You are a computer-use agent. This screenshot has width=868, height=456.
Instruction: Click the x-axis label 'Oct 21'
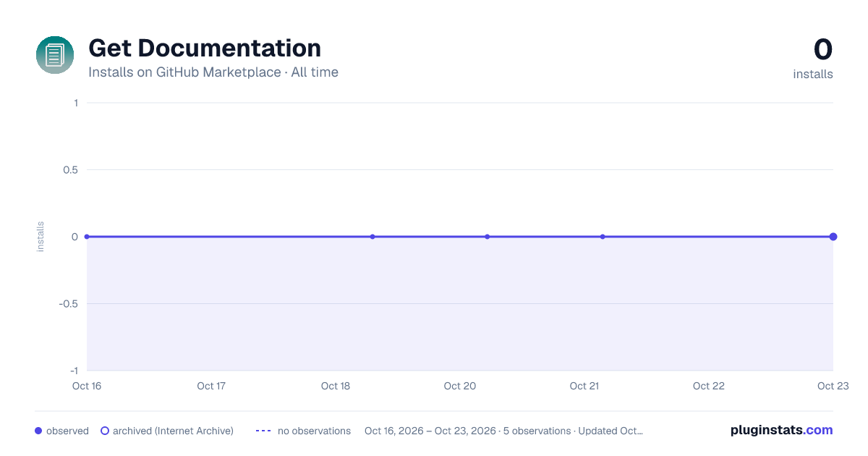tap(584, 386)
